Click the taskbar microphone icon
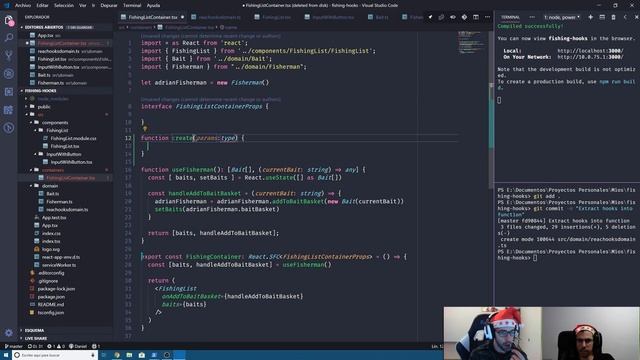Image resolution: width=640 pixels, height=360 pixels. tap(93, 355)
